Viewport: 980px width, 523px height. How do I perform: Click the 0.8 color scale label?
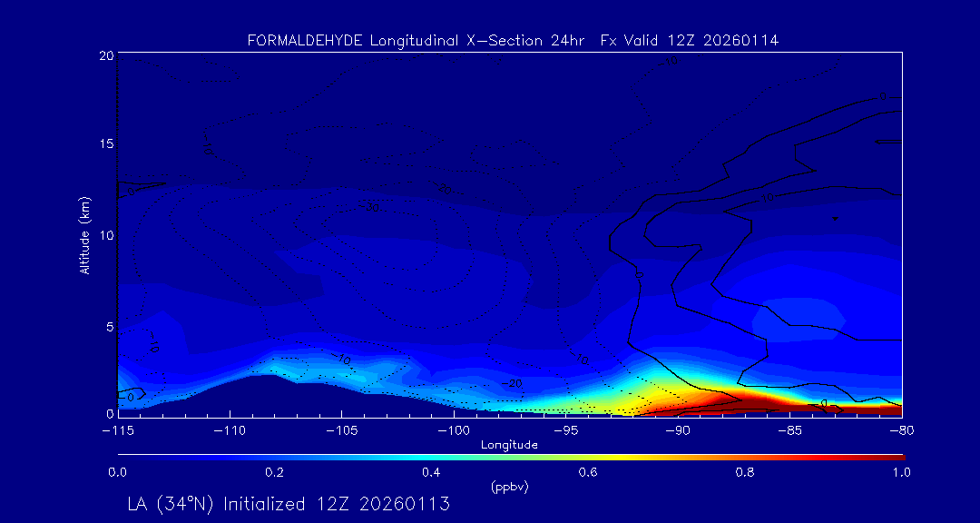coord(746,473)
